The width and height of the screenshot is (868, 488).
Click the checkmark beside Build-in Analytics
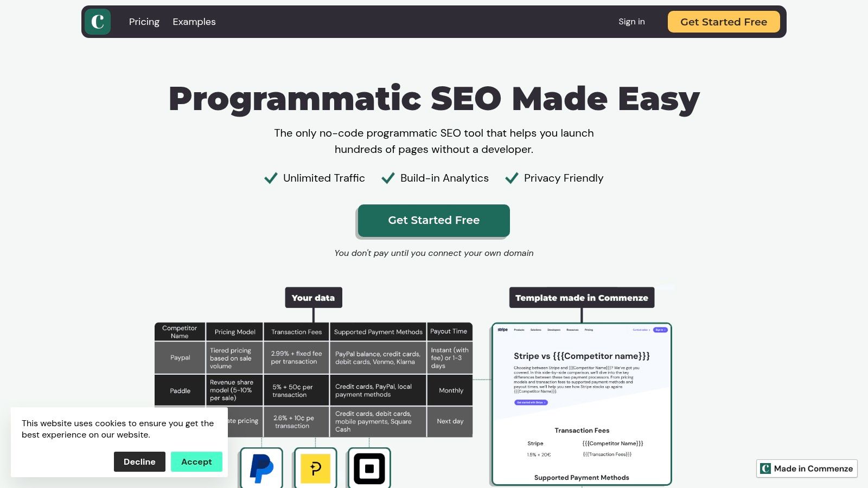tap(388, 178)
